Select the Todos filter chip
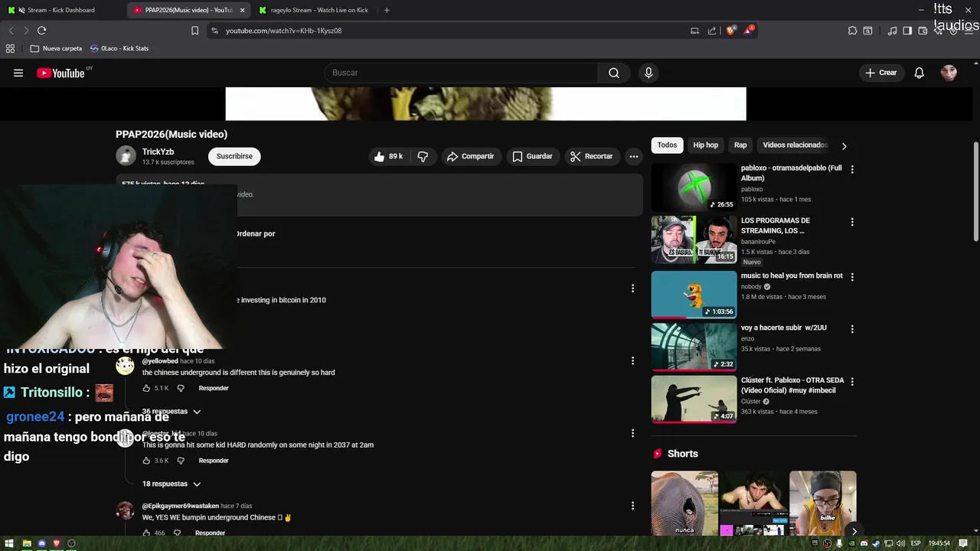980x551 pixels. coord(667,145)
